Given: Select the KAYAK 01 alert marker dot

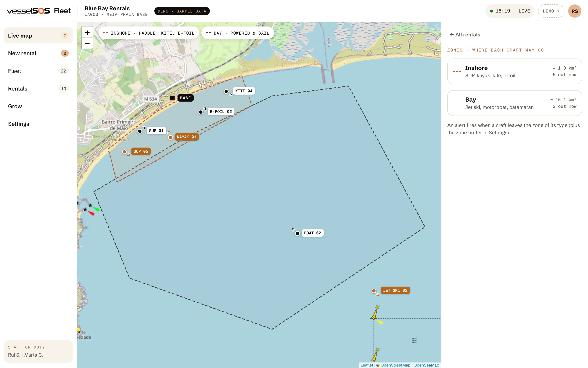Looking at the screenshot, I should 170,137.
